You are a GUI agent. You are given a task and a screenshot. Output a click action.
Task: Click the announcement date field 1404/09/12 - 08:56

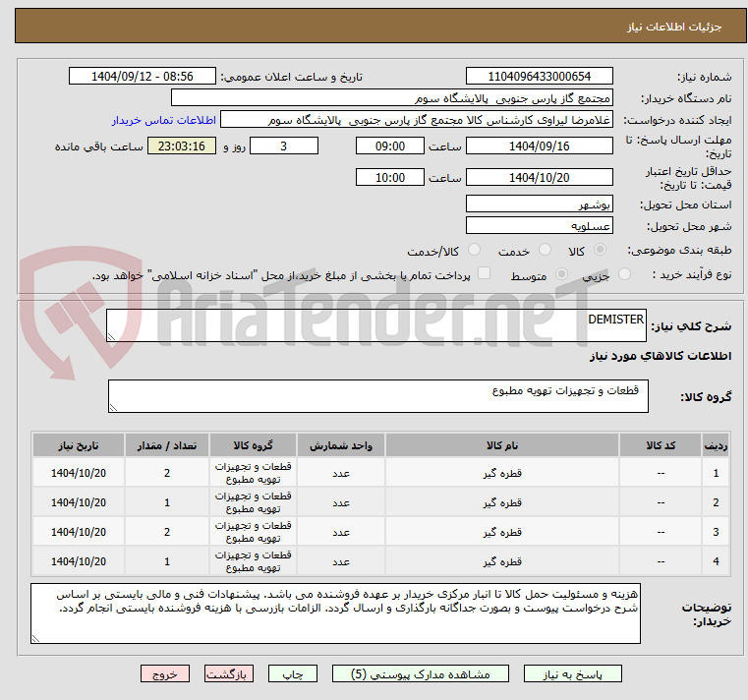pos(143,76)
